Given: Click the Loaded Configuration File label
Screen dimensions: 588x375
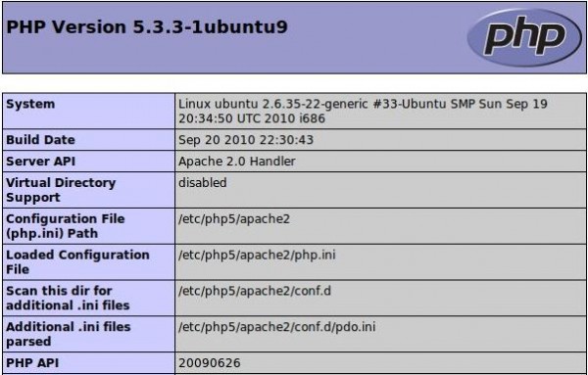Looking at the screenshot, I should (x=77, y=261).
